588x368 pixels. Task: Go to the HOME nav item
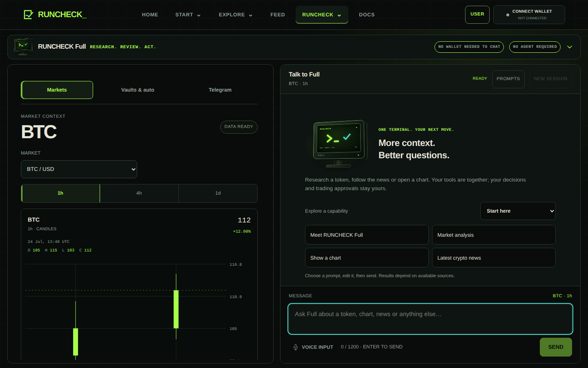point(150,15)
